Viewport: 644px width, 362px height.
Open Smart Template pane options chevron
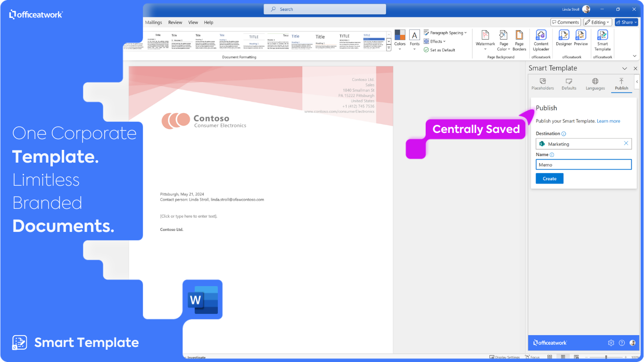(x=625, y=68)
